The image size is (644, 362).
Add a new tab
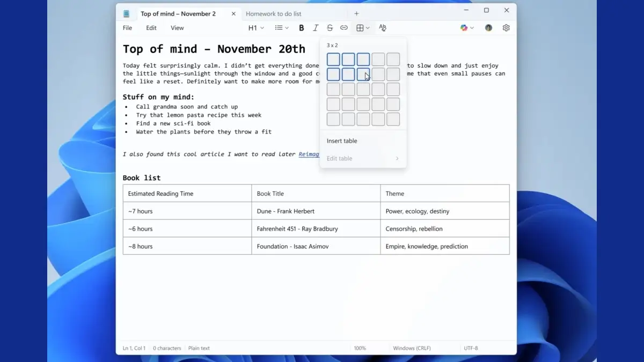(356, 14)
